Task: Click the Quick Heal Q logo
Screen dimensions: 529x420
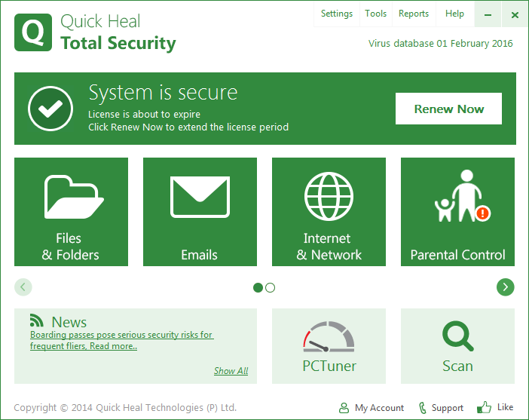Action: [33, 32]
